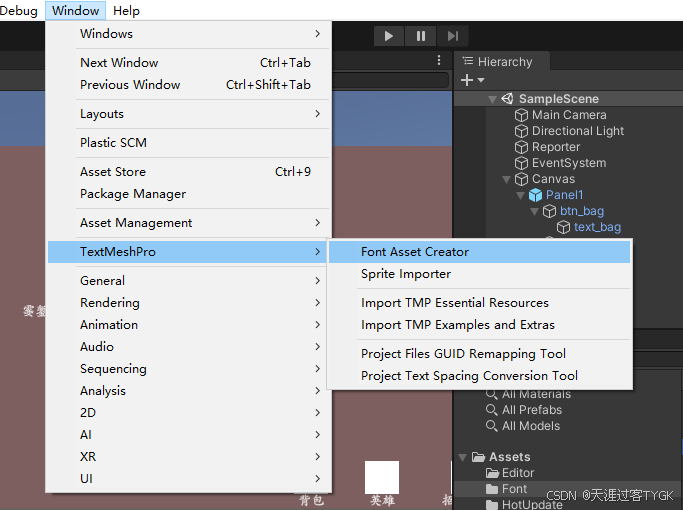Image resolution: width=683 pixels, height=510 pixels.
Task: Expand the UI submenu
Action: [189, 479]
